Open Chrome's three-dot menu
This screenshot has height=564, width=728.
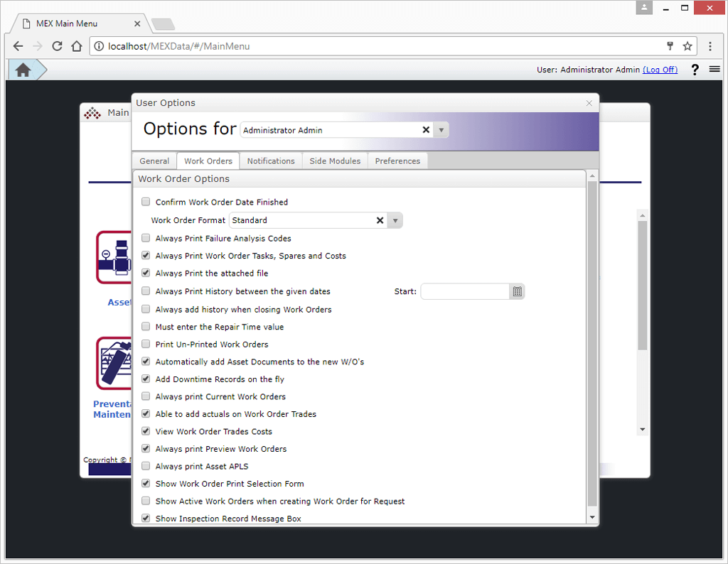point(710,45)
